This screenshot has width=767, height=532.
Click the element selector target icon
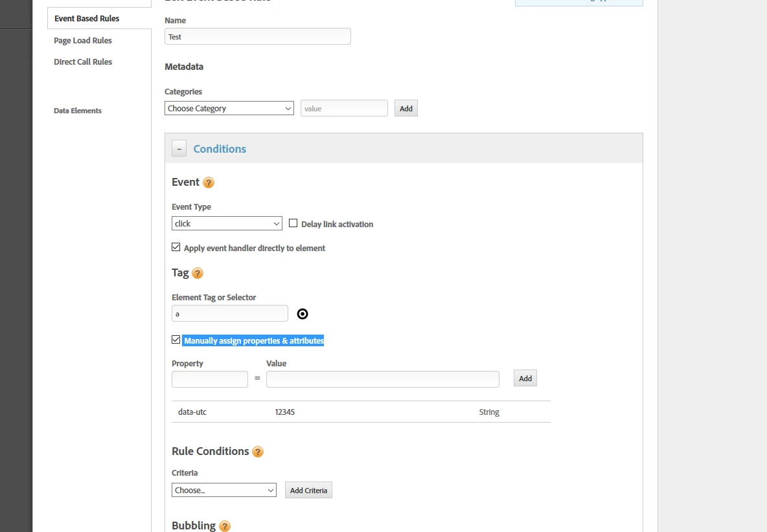(x=303, y=314)
